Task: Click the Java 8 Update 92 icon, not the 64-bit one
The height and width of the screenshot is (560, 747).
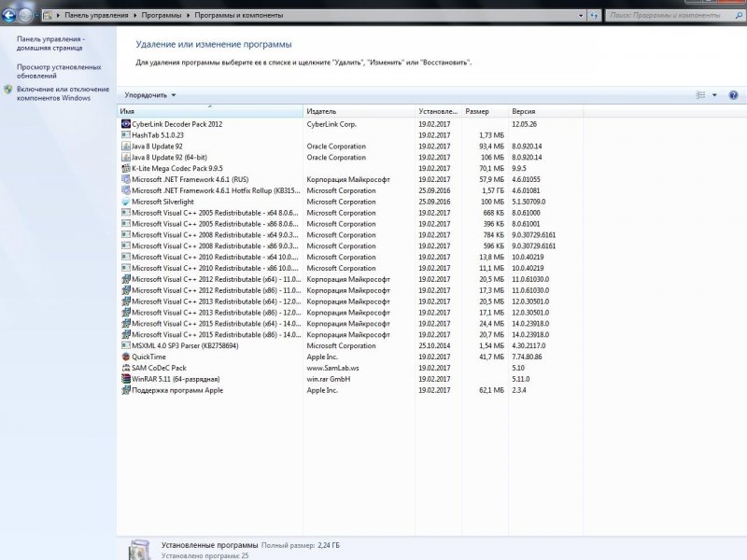Action: 126,147
